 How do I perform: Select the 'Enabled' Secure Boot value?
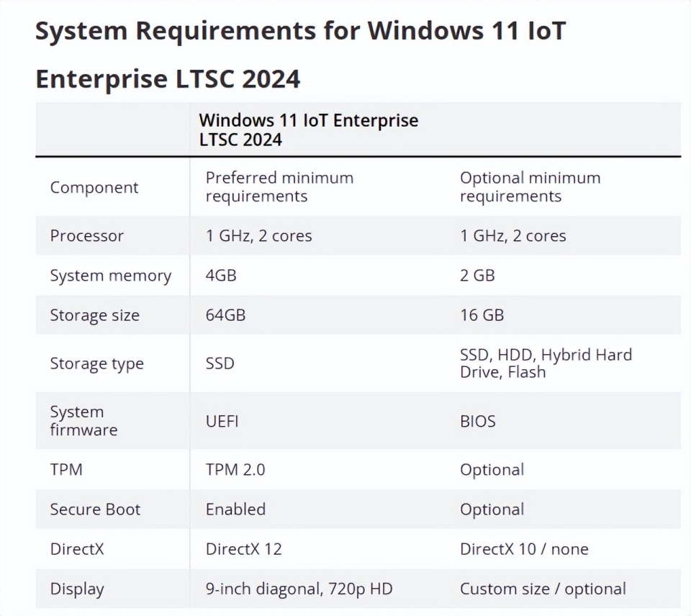[x=235, y=509]
